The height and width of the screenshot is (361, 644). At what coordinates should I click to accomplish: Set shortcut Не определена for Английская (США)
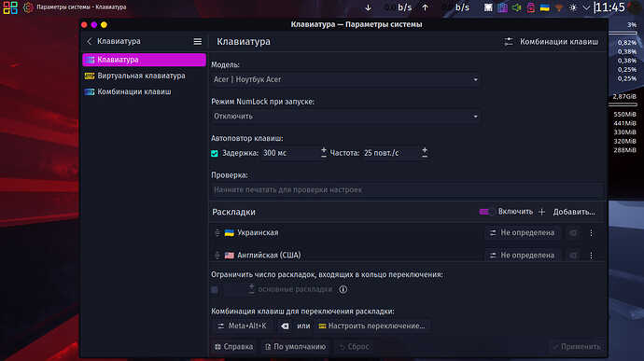pos(522,255)
